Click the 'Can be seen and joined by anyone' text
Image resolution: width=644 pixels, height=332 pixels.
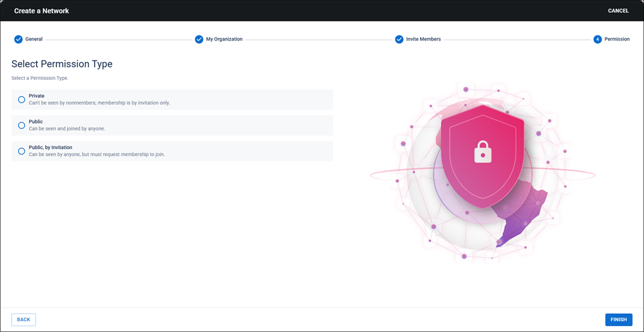pyautogui.click(x=67, y=128)
